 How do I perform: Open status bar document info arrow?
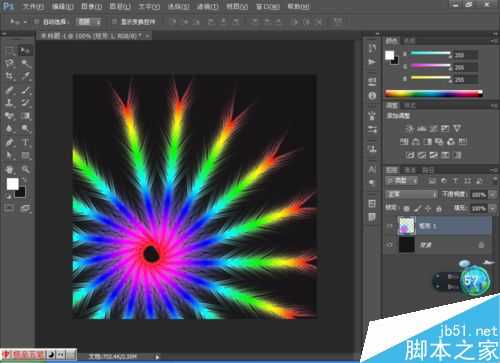click(157, 357)
